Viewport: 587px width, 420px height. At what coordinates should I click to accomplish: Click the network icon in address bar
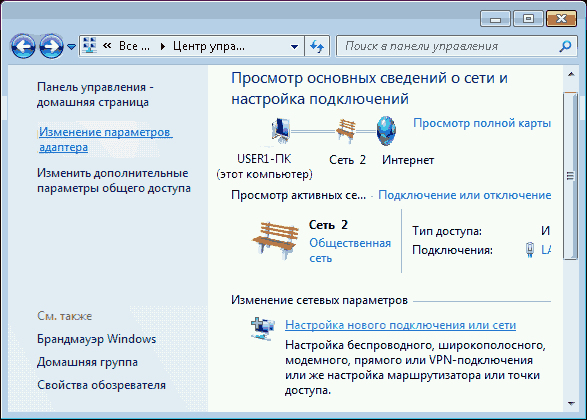(89, 46)
